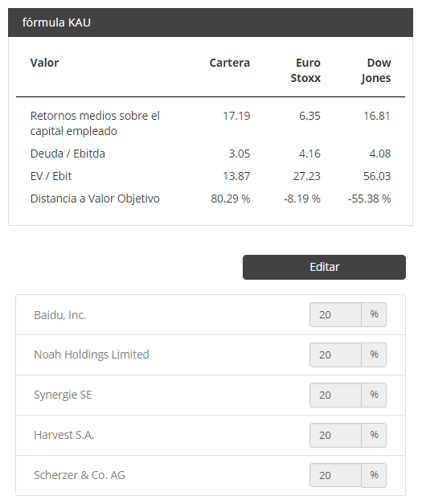Click the fórmula KAU panel title
The height and width of the screenshot is (504, 422).
click(x=56, y=23)
